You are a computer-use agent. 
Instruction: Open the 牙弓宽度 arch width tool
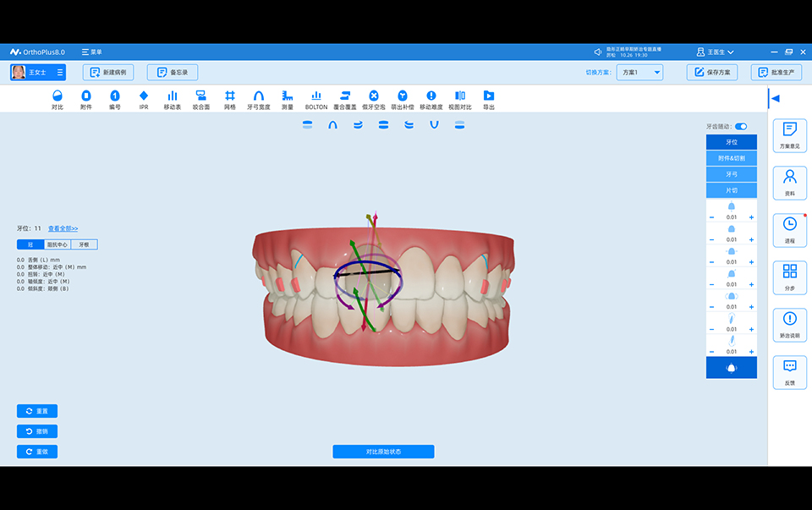tap(259, 100)
